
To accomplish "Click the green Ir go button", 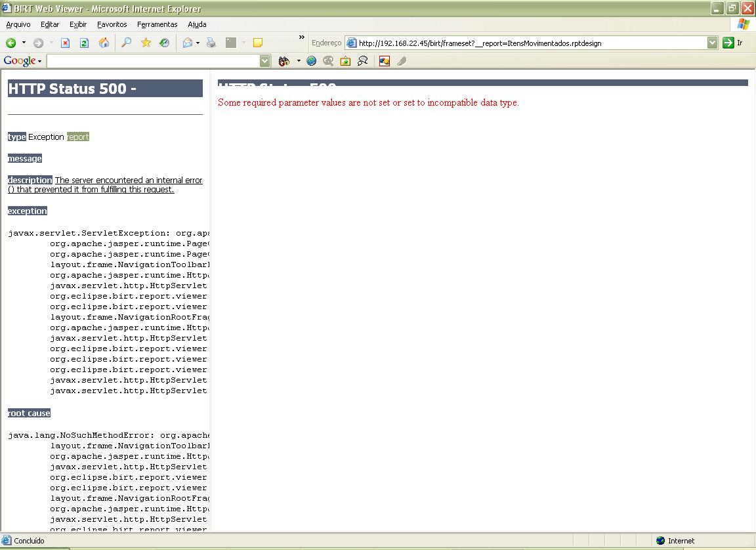I will [733, 43].
